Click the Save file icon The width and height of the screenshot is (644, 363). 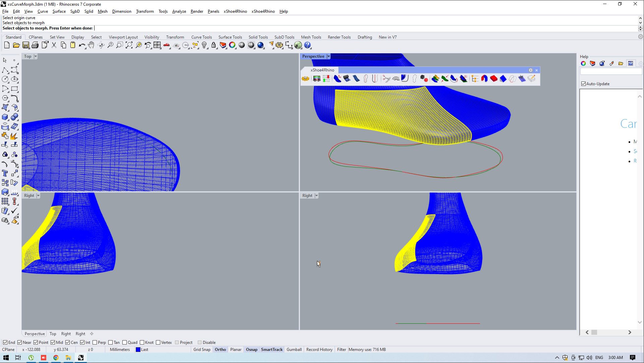coord(26,45)
